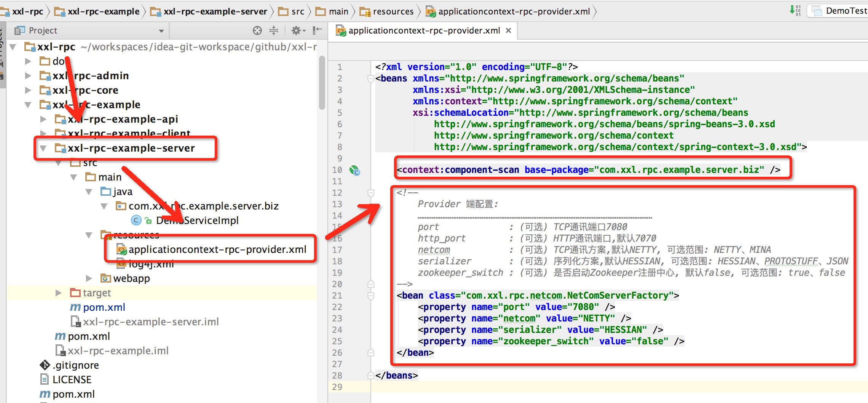The image size is (868, 403).
Task: Click the main breadcrumb
Action: (x=332, y=11)
